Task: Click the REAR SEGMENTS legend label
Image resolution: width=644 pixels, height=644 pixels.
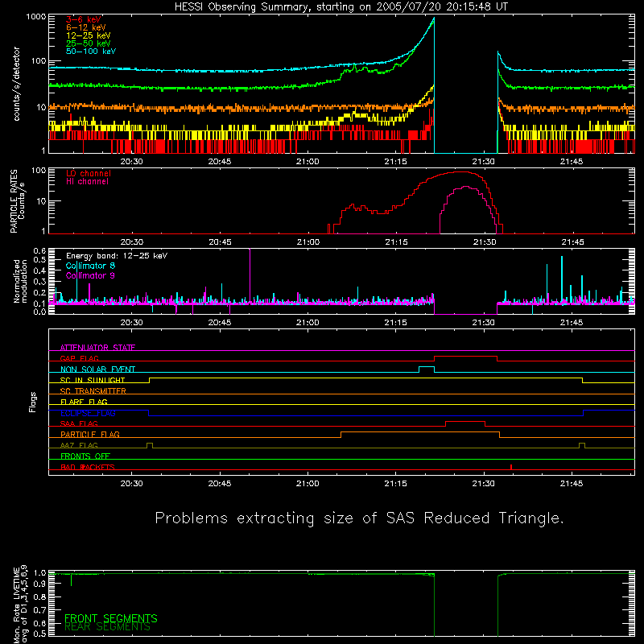Action: [x=108, y=627]
